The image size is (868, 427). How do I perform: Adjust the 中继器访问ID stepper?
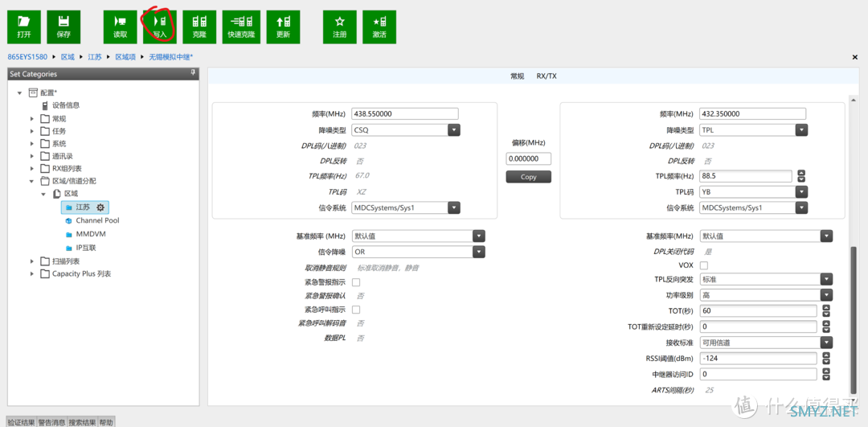(826, 375)
